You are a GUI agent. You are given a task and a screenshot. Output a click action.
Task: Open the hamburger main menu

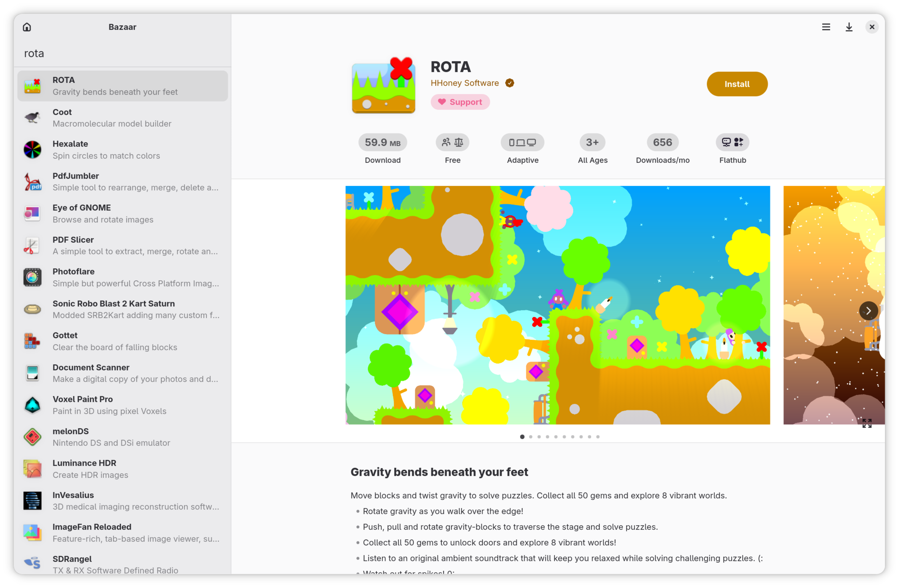pos(826,27)
